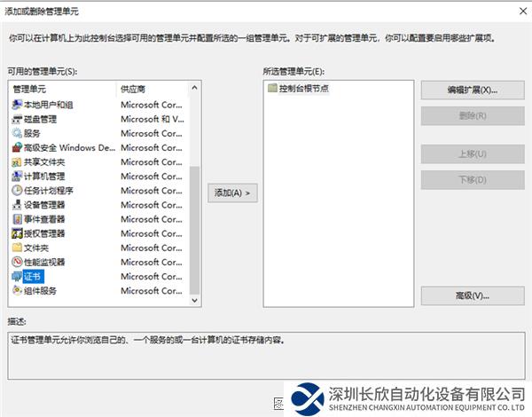This screenshot has height=417, width=532.
Task: Click the 计算机管理 icon
Action: tap(17, 176)
